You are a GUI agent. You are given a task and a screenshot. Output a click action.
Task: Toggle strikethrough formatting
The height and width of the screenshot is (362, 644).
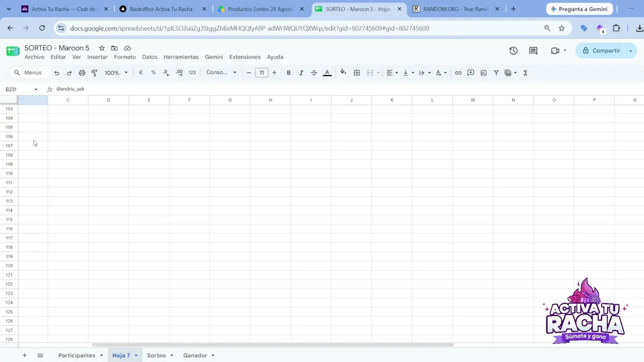[314, 73]
